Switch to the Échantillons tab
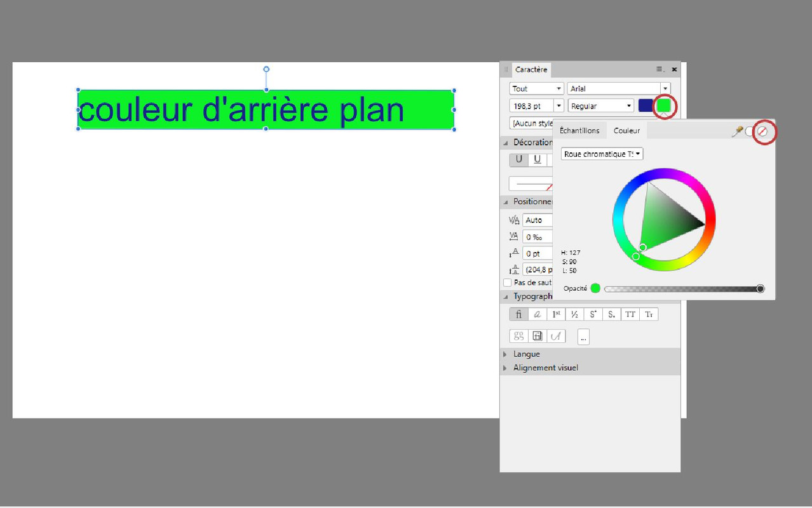 pyautogui.click(x=579, y=131)
